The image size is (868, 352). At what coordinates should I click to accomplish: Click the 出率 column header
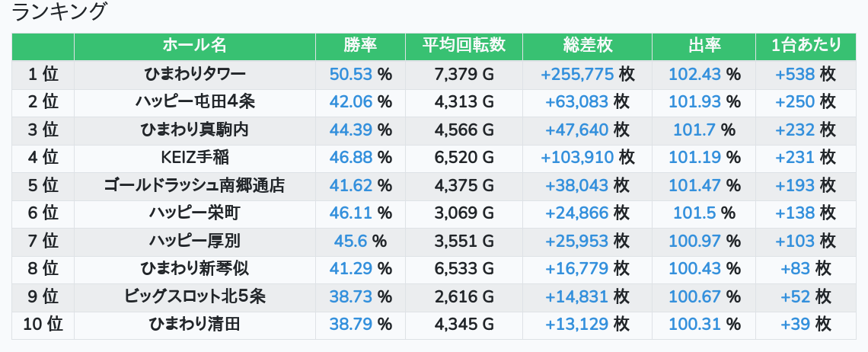[704, 46]
